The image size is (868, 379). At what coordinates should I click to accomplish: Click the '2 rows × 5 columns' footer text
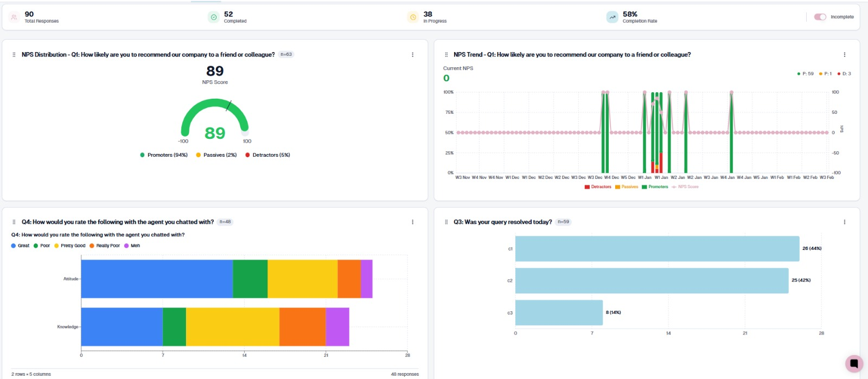31,374
